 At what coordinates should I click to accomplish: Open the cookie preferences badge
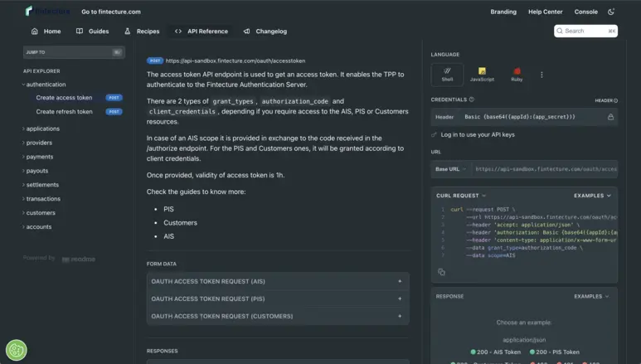click(16, 350)
